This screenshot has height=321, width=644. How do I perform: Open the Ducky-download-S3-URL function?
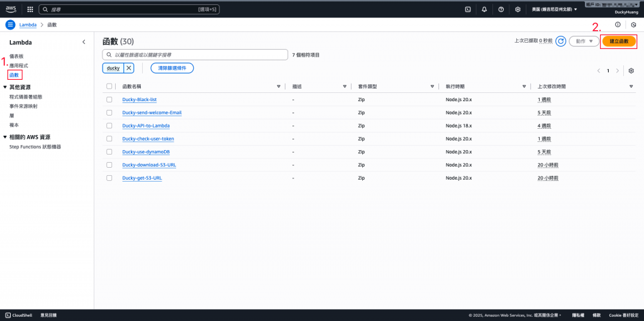(x=150, y=165)
